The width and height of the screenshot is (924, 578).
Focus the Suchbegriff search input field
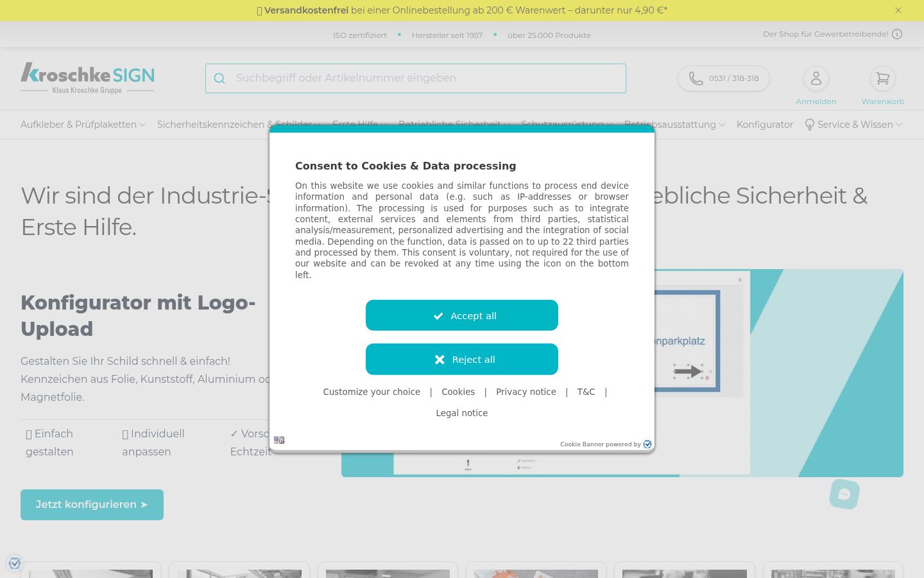click(416, 78)
